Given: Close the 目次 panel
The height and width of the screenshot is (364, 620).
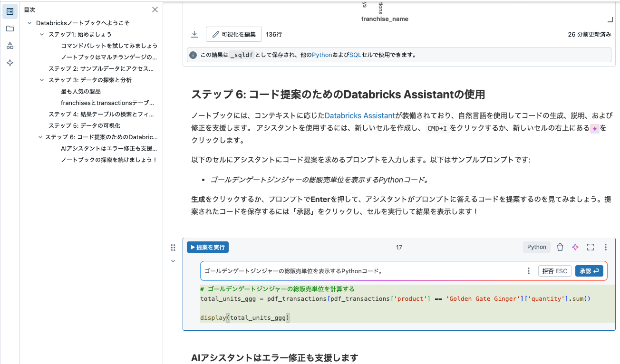Looking at the screenshot, I should click(x=155, y=10).
